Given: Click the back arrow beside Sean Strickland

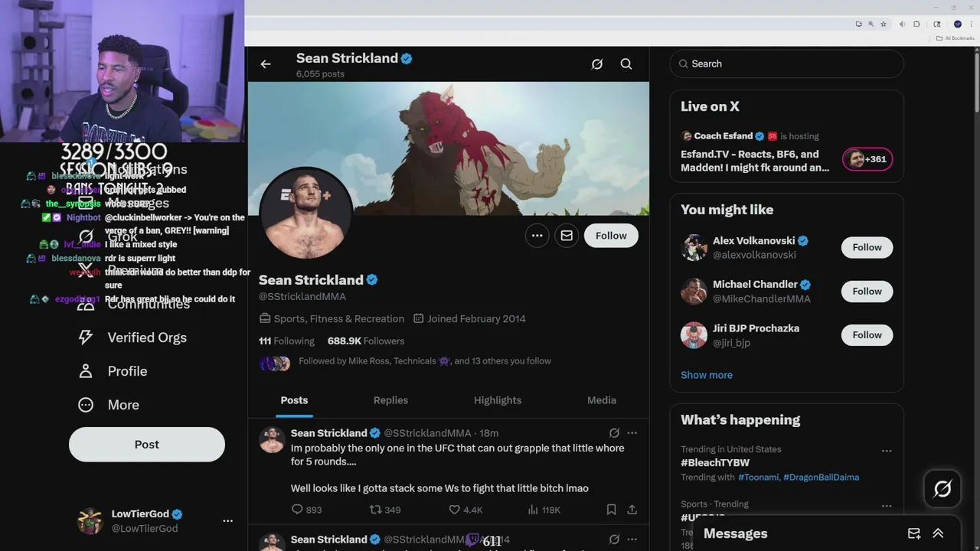Looking at the screenshot, I should (x=266, y=64).
